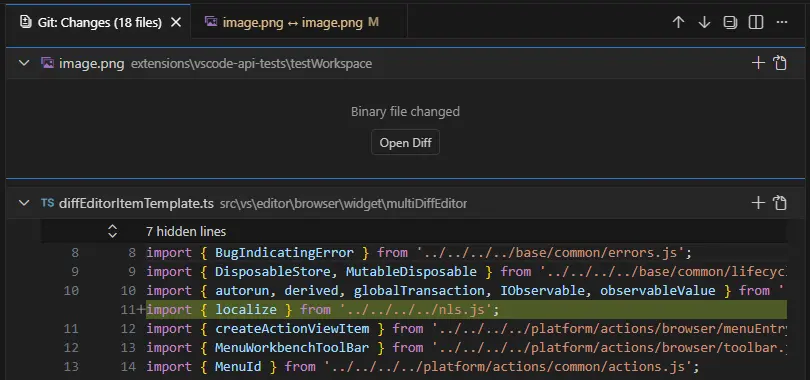Expand the 7 hidden lines arrows
The width and height of the screenshot is (810, 380).
point(112,231)
